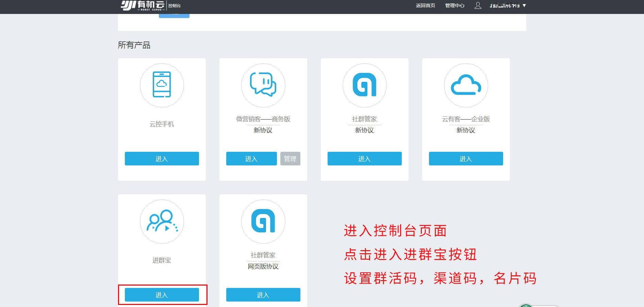
Task: Click the 云有客——企业版 product name
Action: pyautogui.click(x=466, y=119)
